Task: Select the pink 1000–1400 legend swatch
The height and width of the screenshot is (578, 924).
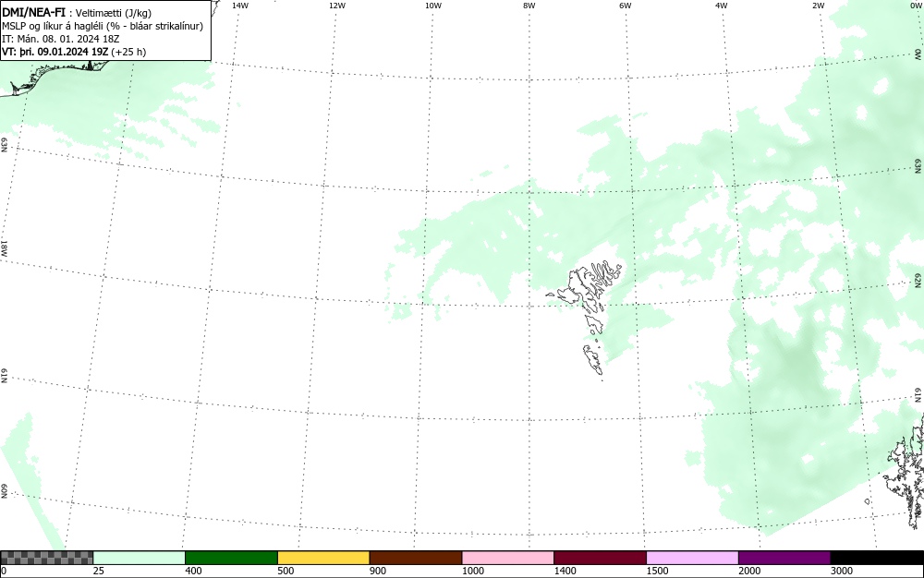Action: pos(508,558)
